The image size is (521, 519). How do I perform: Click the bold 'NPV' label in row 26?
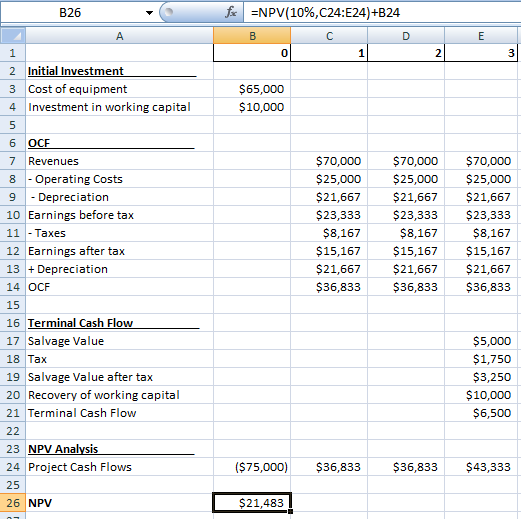[x=40, y=503]
